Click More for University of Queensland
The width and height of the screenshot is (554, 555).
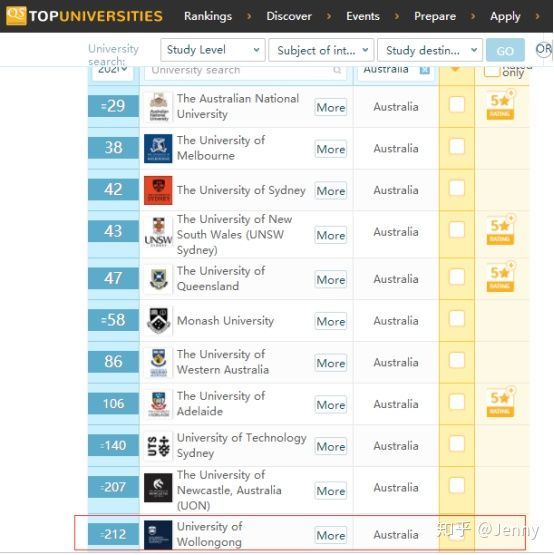coord(331,280)
